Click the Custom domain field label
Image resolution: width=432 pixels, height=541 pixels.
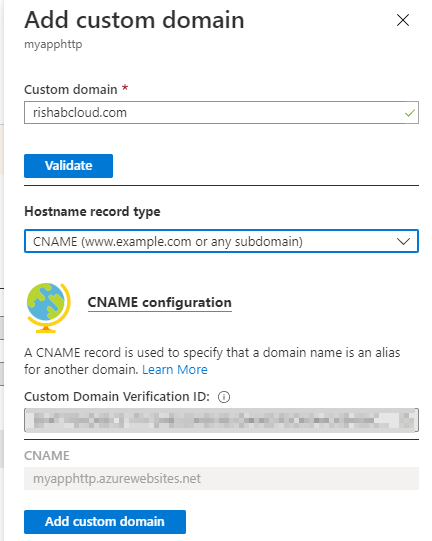(x=71, y=90)
